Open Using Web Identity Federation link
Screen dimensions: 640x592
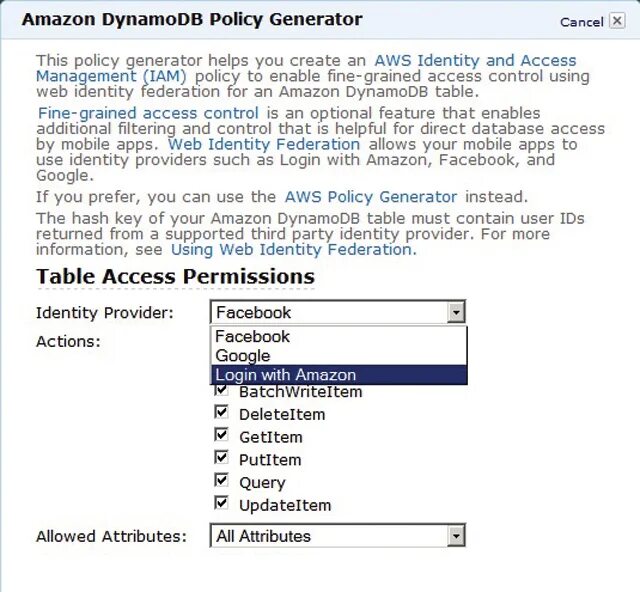pos(292,249)
